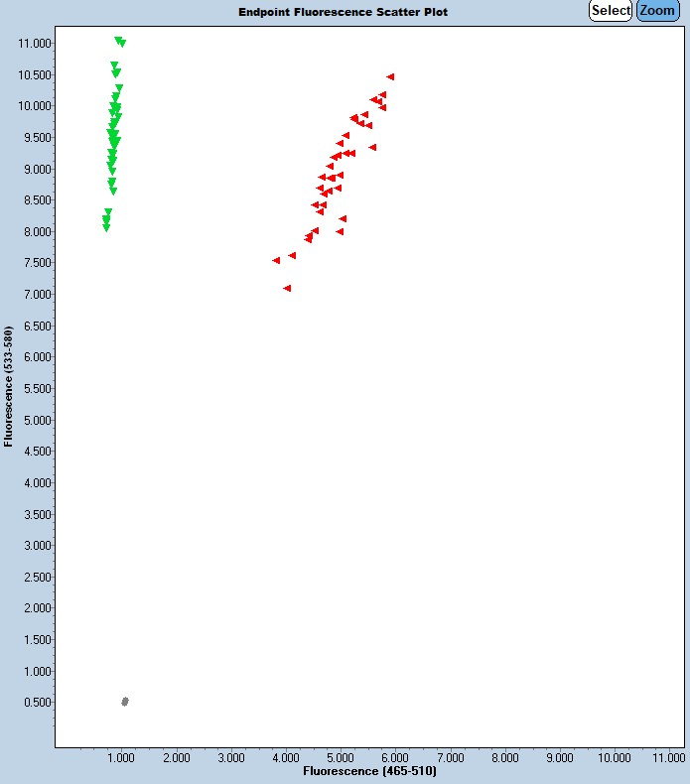Select the 6.000 tick label on x-axis
The width and height of the screenshot is (690, 784).
click(395, 758)
